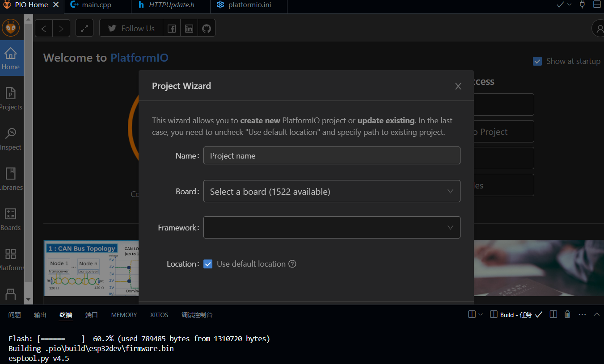The image size is (604, 364).
Task: Go forward with the right arrow button
Action: click(61, 28)
